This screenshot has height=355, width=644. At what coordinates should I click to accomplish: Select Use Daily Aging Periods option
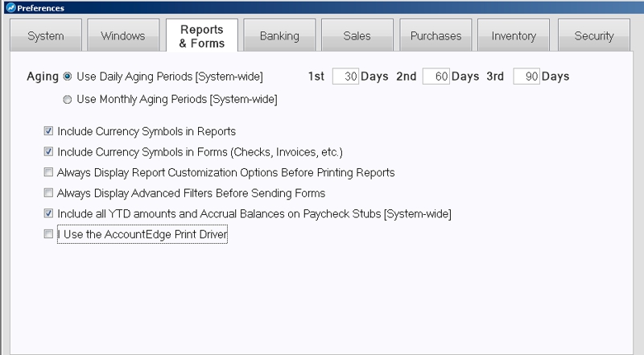[x=68, y=76]
